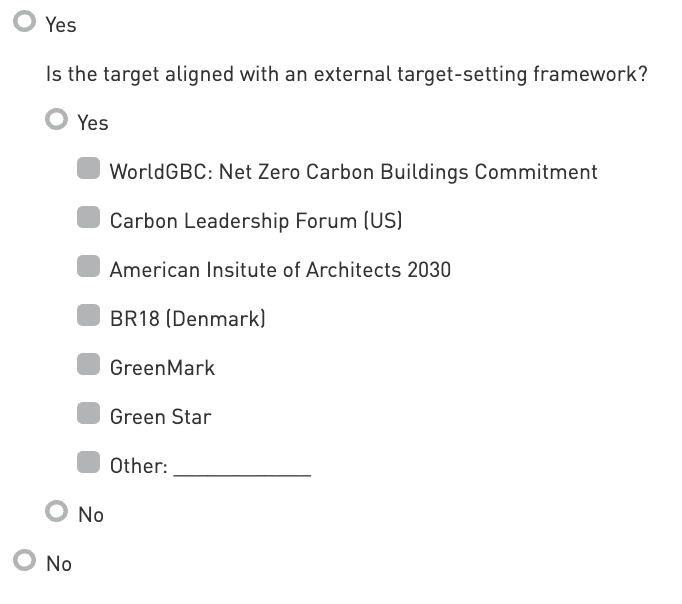Screen dimensions: 682x604
Task: Select the top-level Yes radio button
Action: 26,23
